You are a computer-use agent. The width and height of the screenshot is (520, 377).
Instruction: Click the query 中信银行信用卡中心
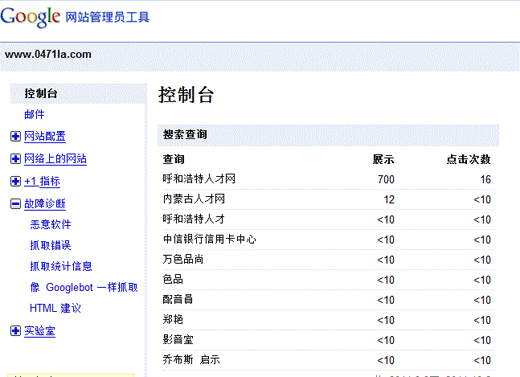pyautogui.click(x=209, y=239)
